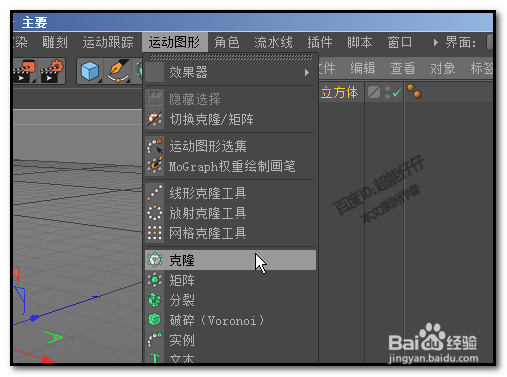507x377 pixels.
Task: Click the 分裂 fracture icon
Action: point(155,300)
